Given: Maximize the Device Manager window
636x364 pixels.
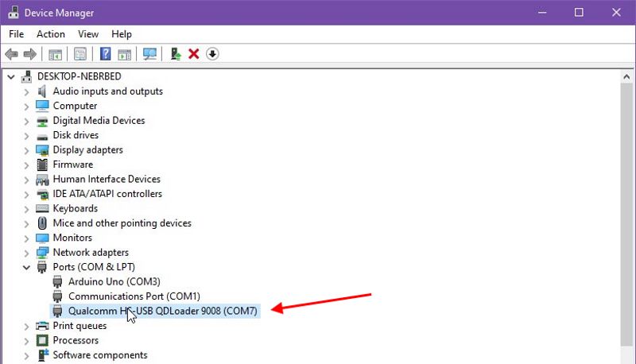Looking at the screenshot, I should pos(580,13).
